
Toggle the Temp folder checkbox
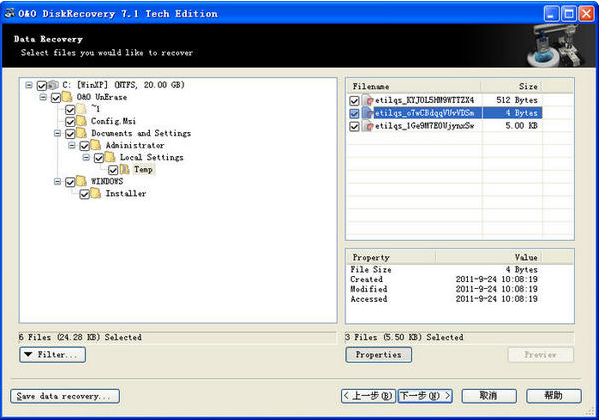click(x=113, y=170)
